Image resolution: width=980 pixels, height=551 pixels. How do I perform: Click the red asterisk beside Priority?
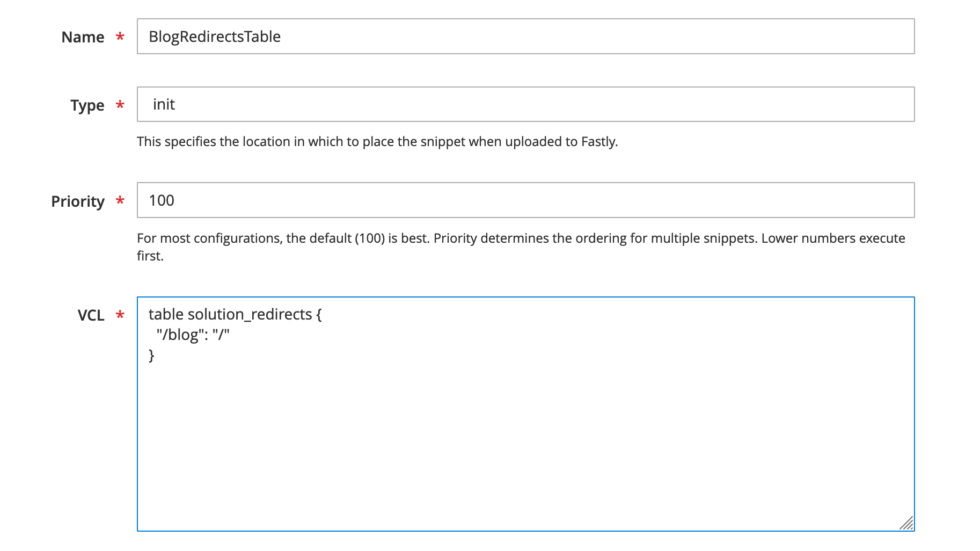[120, 201]
